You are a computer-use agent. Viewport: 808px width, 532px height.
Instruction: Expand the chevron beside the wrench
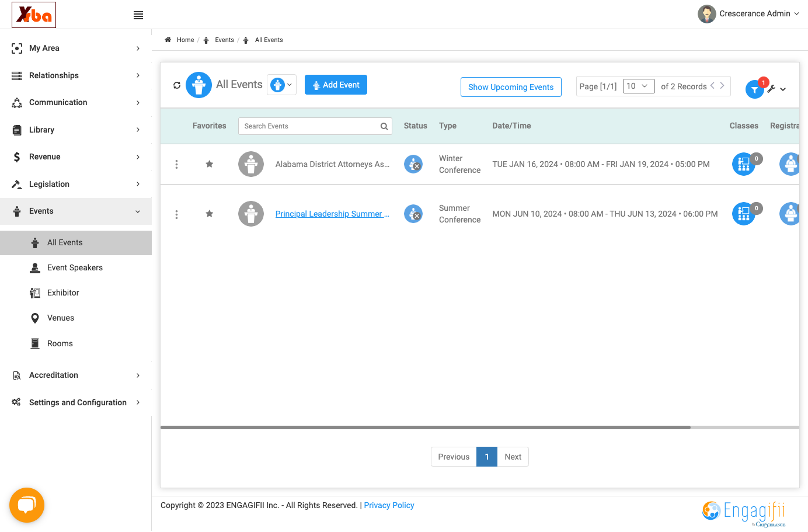point(783,89)
